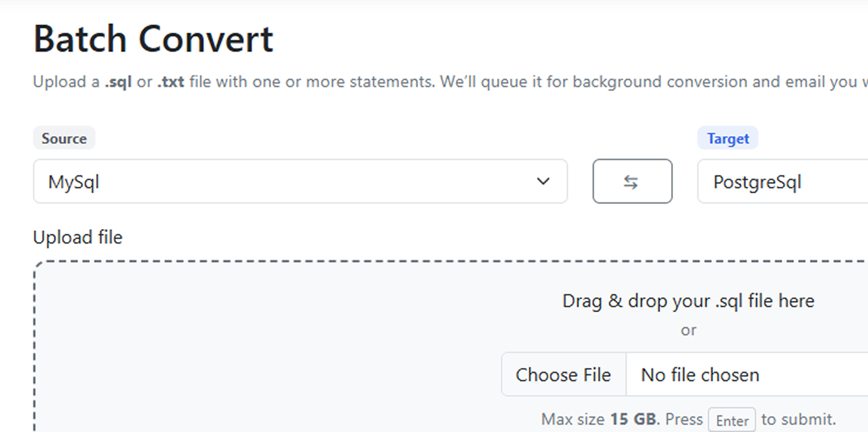Click the bold .sql text in description
Screen dimensions: 868x432
(118, 82)
